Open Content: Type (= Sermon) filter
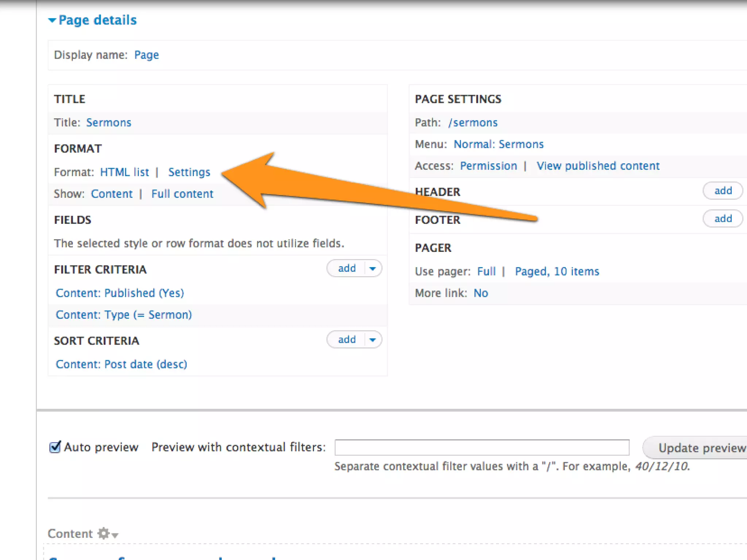The image size is (747, 560). [124, 315]
